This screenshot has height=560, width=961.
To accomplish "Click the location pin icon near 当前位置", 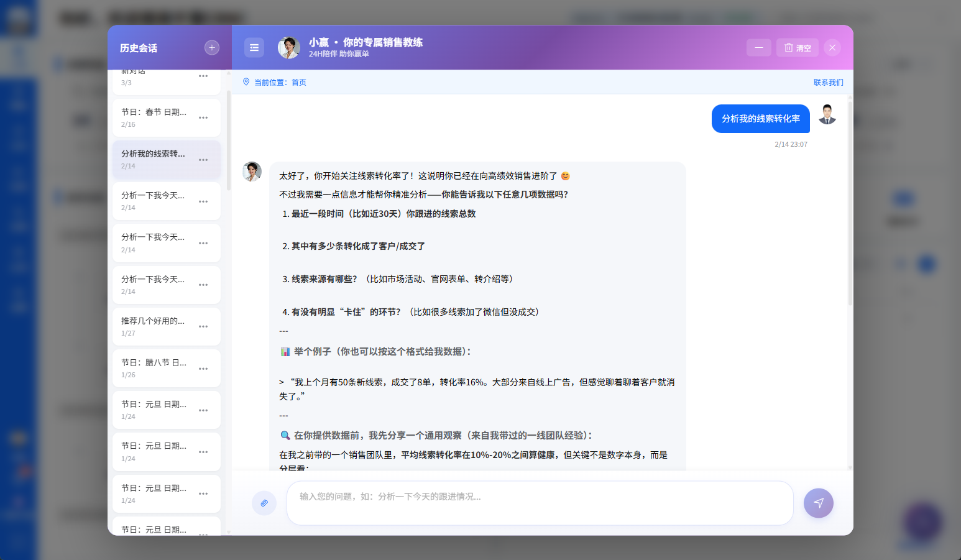I will coord(246,82).
